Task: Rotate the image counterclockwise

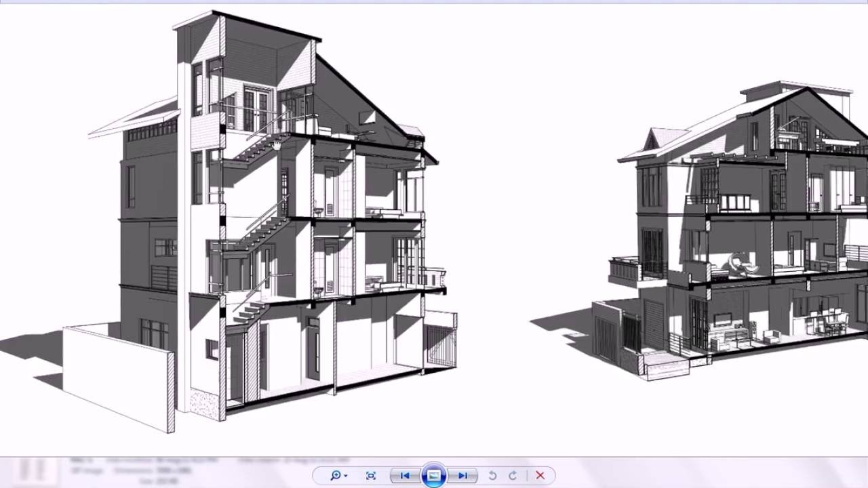Action: (493, 476)
